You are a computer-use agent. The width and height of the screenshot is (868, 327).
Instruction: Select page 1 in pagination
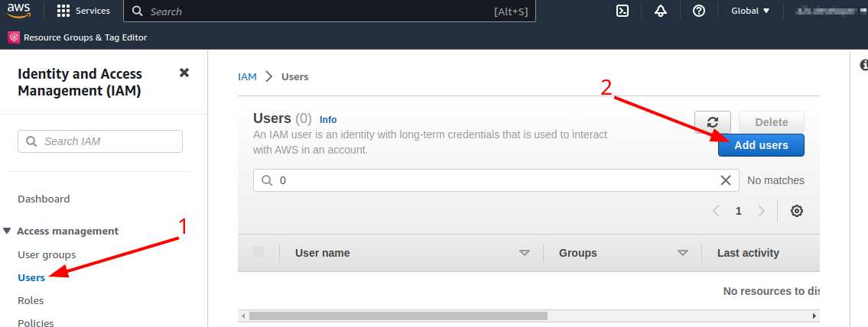pos(739,211)
